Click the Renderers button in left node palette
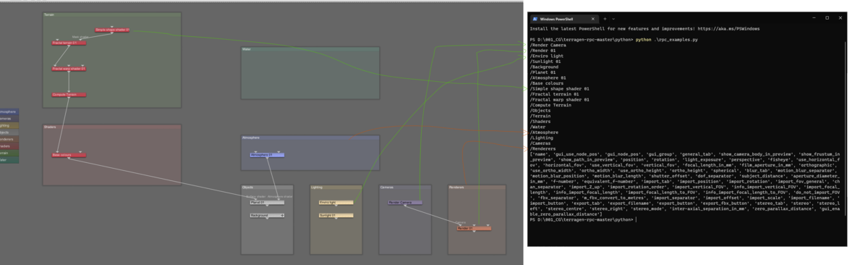 9,139
